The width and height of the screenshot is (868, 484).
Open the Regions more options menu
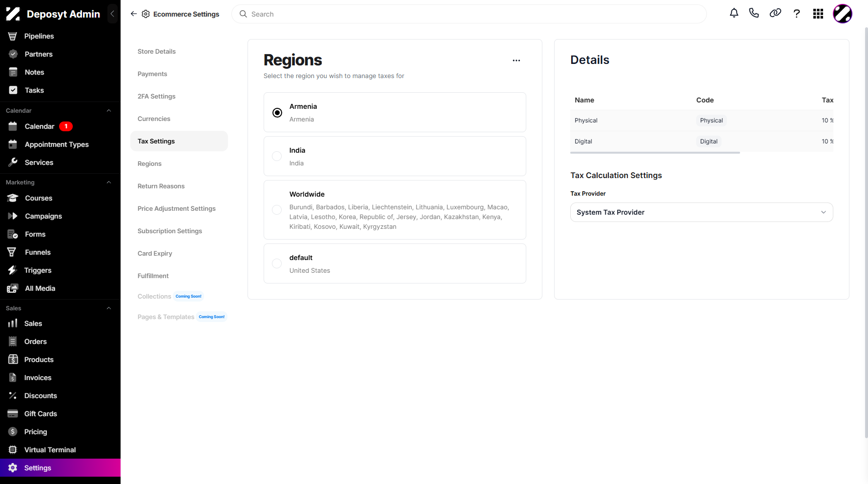coord(517,60)
